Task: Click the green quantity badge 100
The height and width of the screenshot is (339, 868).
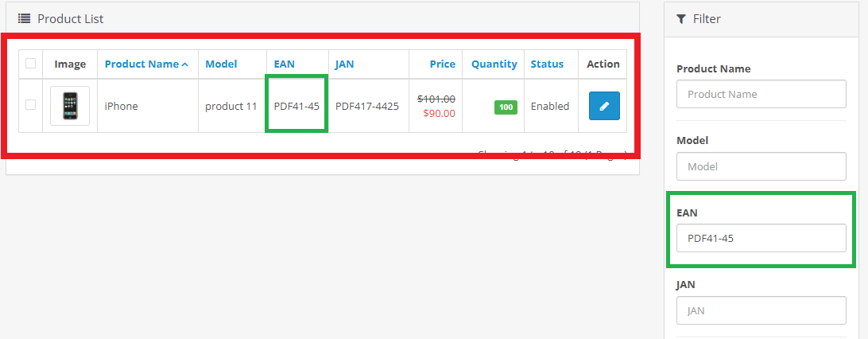Action: (x=506, y=107)
